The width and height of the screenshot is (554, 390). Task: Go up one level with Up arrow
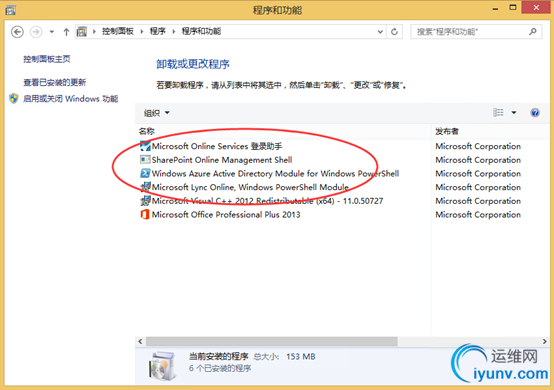click(x=66, y=32)
